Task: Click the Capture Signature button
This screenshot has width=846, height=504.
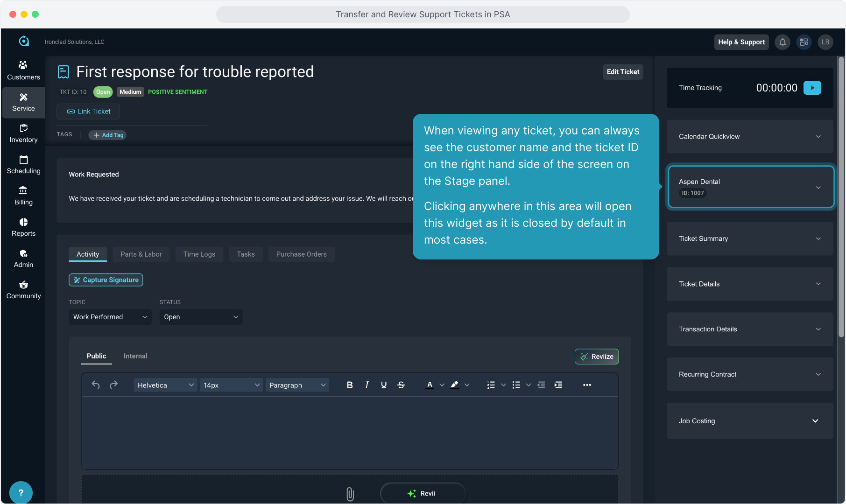Action: (x=106, y=280)
